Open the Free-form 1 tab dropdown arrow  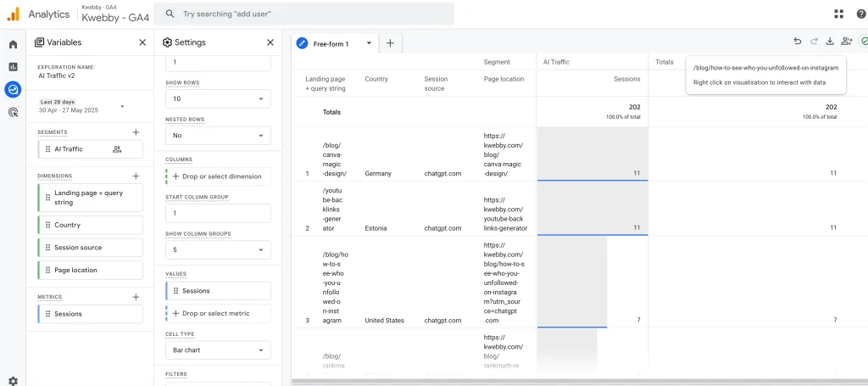(369, 43)
